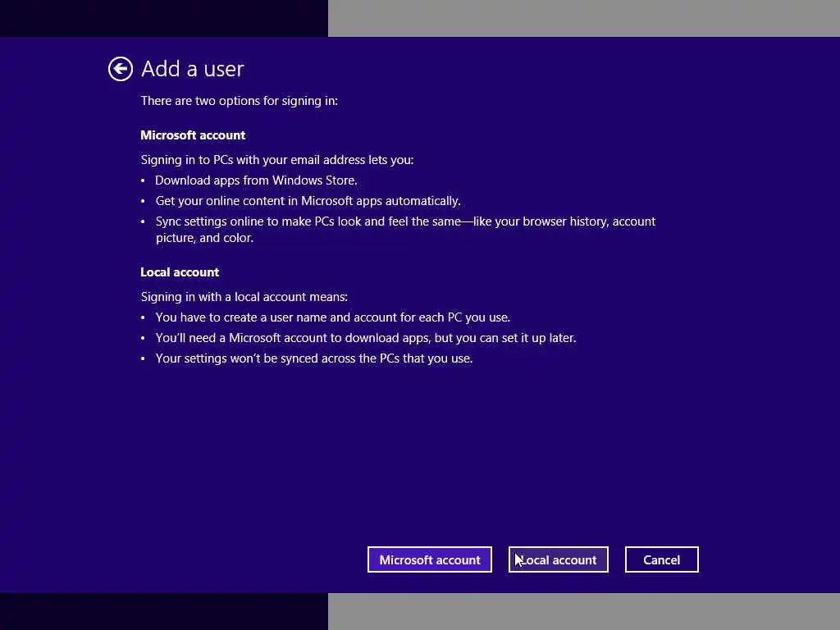This screenshot has height=630, width=840.
Task: Click the 'Add a user' title
Action: tap(192, 69)
